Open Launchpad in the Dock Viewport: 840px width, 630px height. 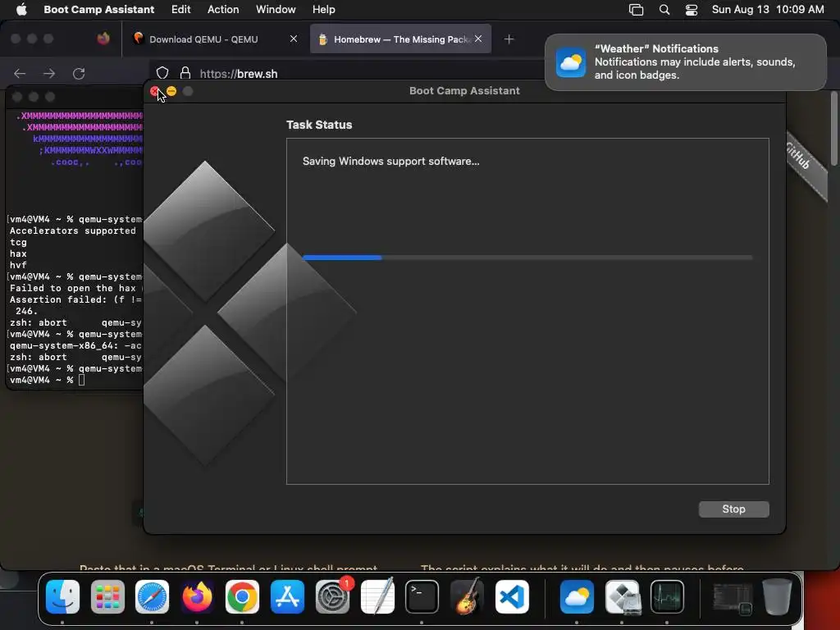(107, 596)
